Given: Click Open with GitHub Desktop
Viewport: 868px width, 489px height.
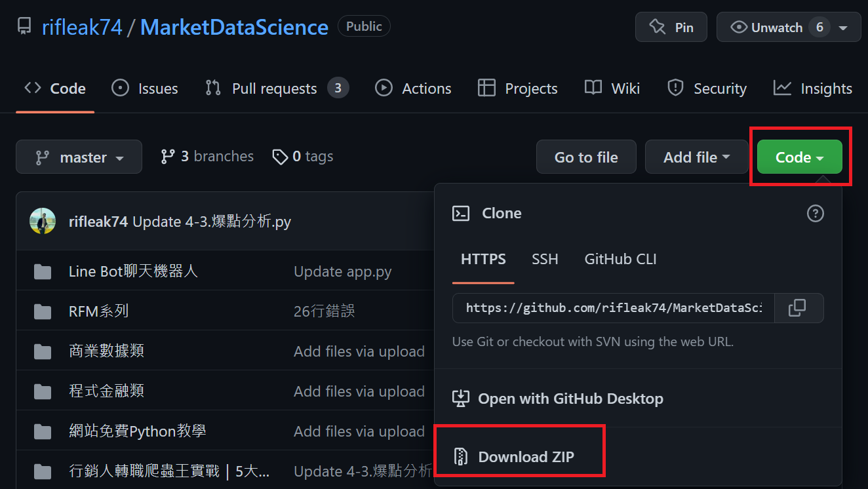Looking at the screenshot, I should click(x=558, y=399).
